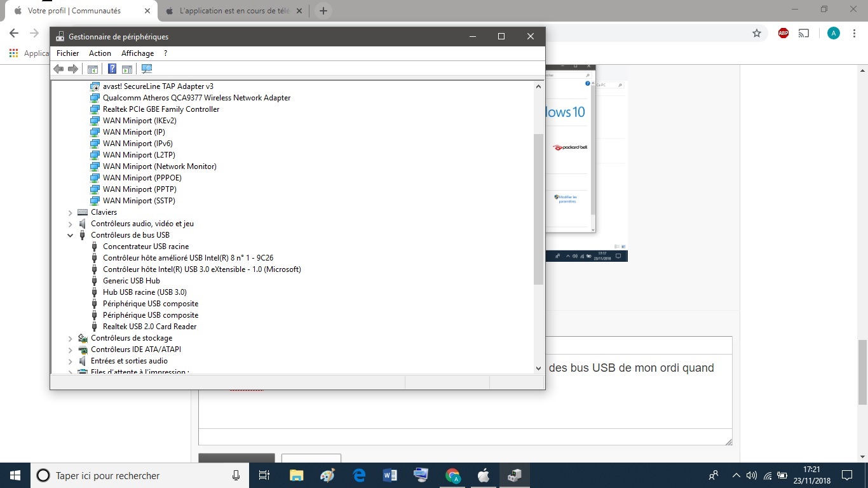Viewport: 868px width, 488px height.
Task: Launch Microsoft Edge from the taskbar
Action: tap(359, 475)
